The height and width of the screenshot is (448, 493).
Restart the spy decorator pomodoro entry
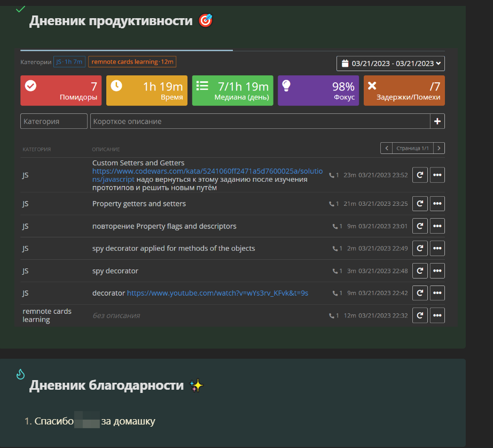tap(420, 271)
